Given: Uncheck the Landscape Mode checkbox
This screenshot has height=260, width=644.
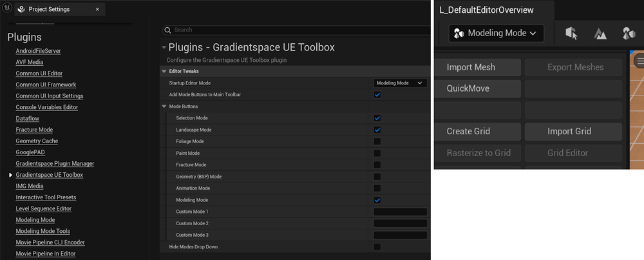Looking at the screenshot, I should point(377,130).
